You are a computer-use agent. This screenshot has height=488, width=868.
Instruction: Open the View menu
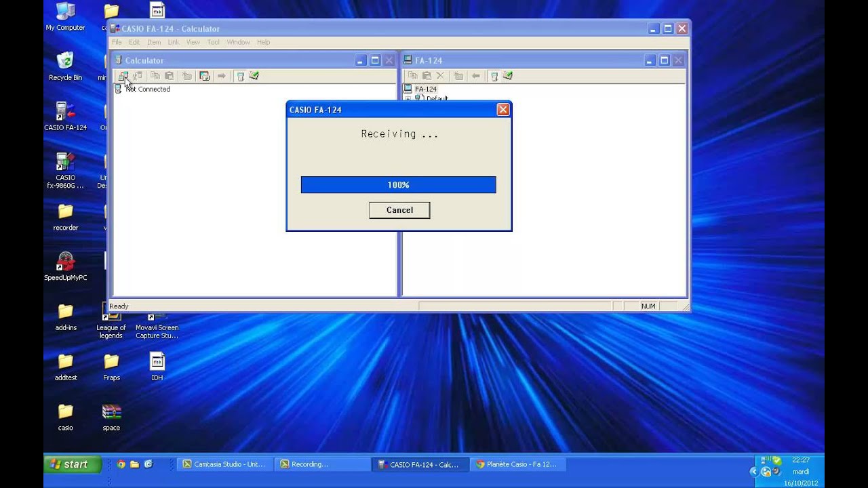193,42
